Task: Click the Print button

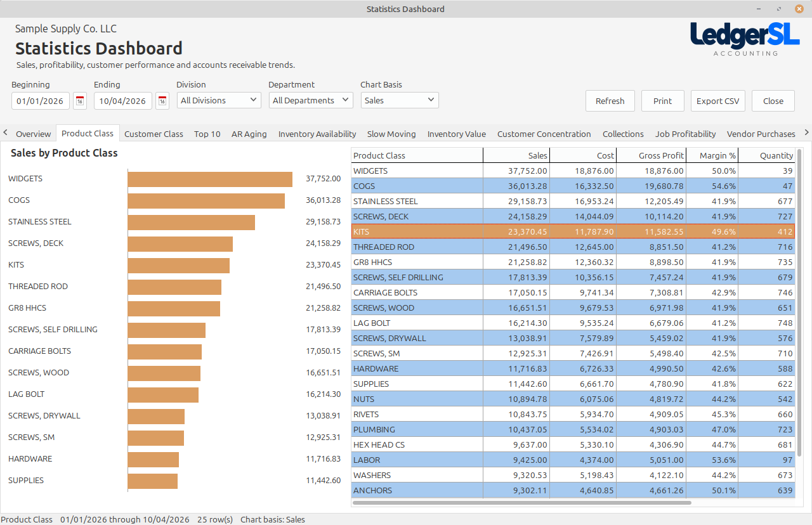Action: pos(663,101)
